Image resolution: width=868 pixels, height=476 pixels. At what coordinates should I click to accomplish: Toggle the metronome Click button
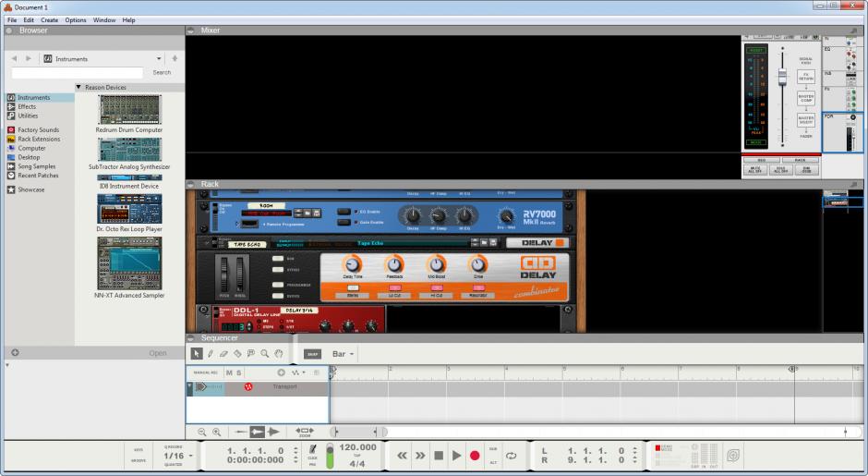[313, 450]
